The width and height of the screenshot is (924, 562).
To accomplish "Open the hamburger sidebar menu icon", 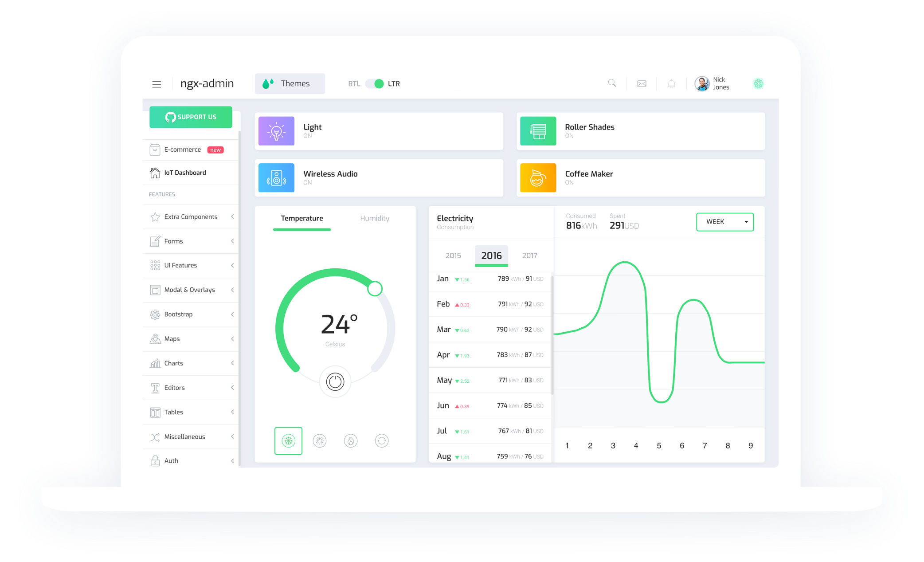I will coord(157,84).
